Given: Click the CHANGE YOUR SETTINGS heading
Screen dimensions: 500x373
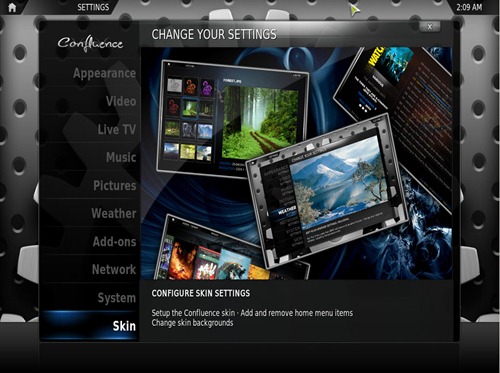Looking at the screenshot, I should click(214, 34).
